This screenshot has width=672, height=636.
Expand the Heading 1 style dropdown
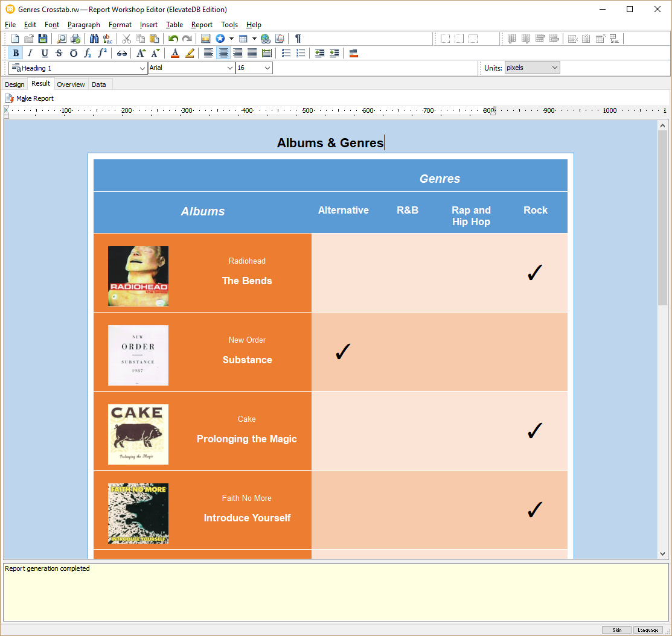142,68
